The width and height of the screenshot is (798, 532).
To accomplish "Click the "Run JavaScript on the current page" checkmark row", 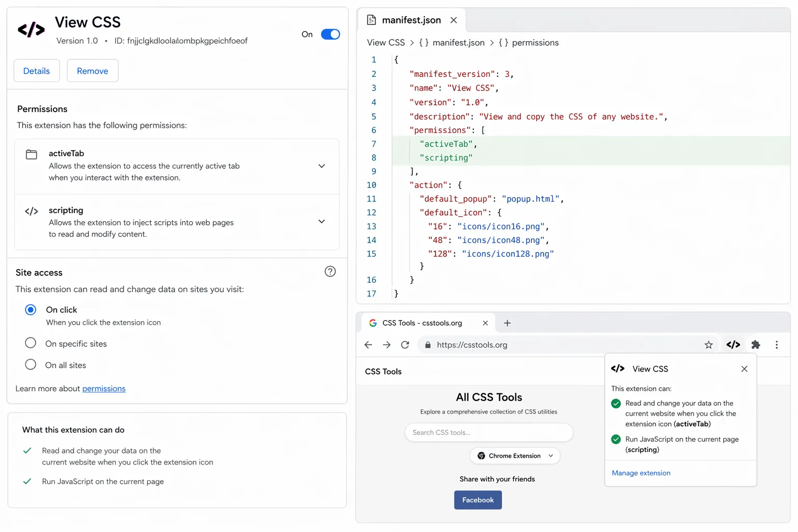I will click(x=94, y=482).
